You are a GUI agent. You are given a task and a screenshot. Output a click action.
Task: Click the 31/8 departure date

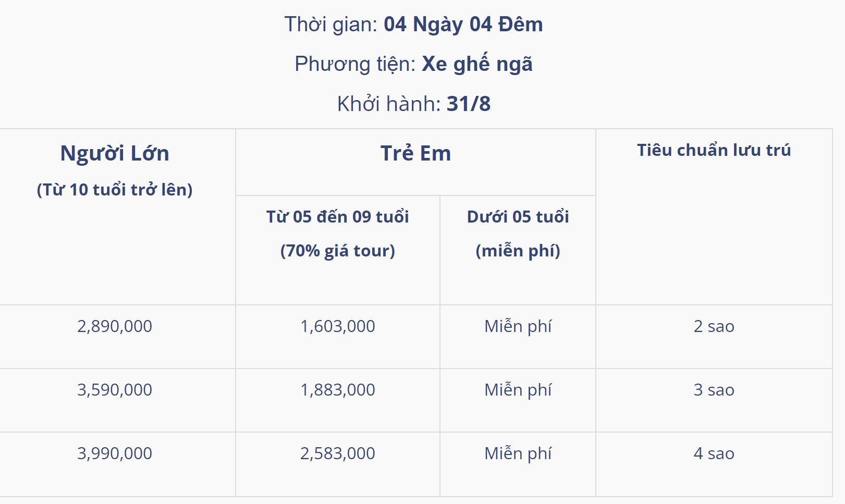point(469,104)
